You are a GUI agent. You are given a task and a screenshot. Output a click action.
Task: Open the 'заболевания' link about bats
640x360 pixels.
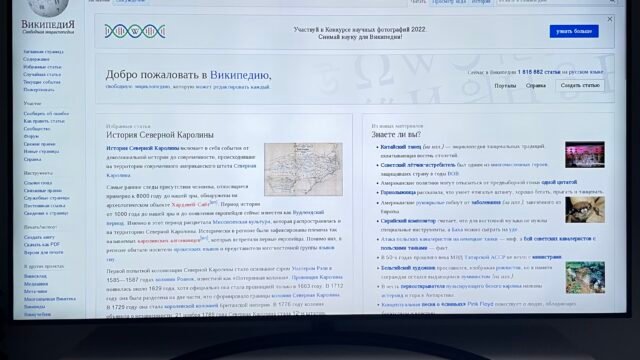pos(486,202)
